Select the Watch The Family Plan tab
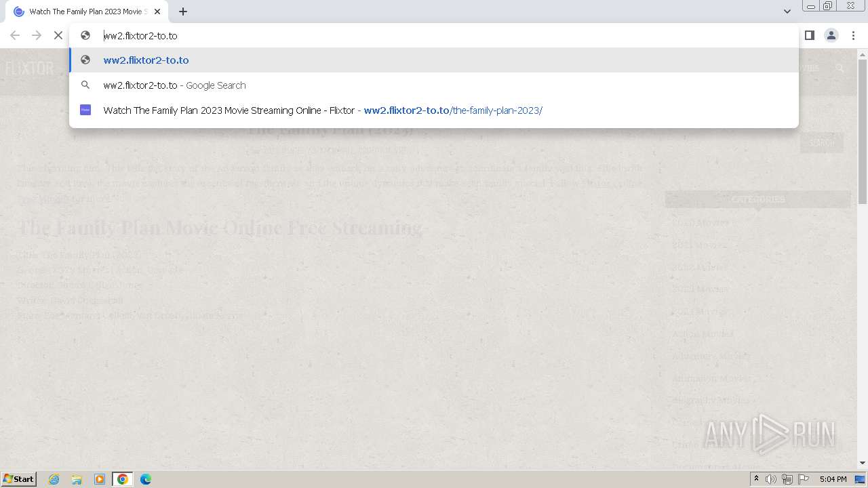The width and height of the screenshot is (868, 488). point(87,12)
